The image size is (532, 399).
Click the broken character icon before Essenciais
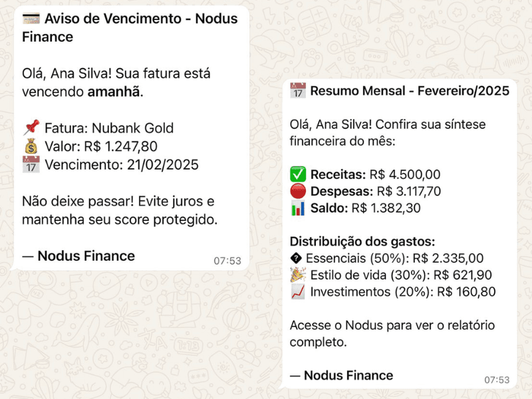coord(297,258)
